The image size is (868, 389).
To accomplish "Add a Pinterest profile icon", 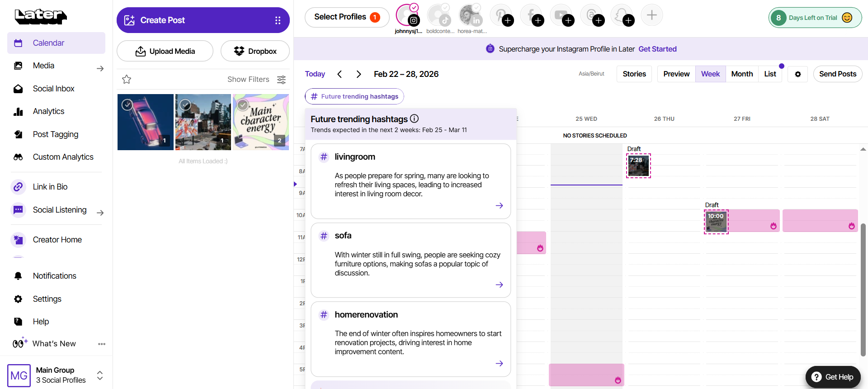I will [501, 15].
